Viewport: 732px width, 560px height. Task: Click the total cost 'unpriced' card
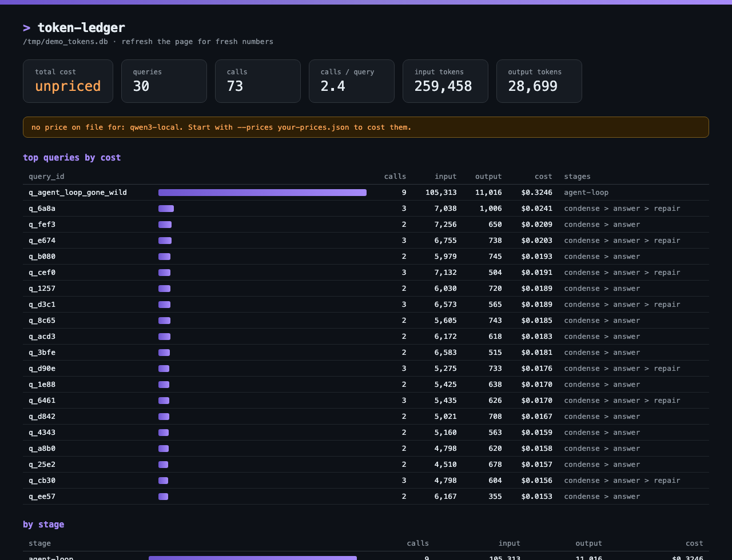pyautogui.click(x=68, y=81)
